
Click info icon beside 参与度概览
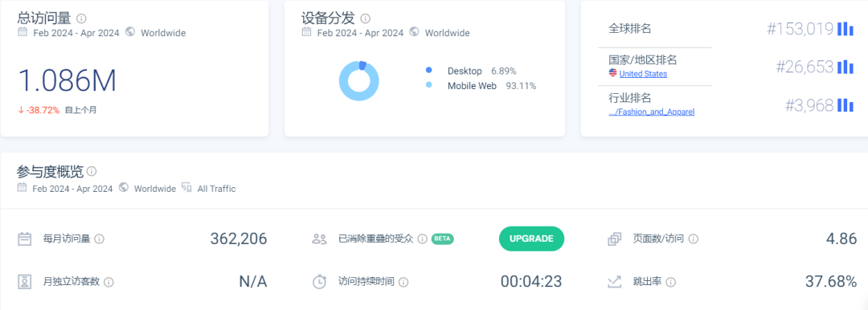tap(92, 171)
